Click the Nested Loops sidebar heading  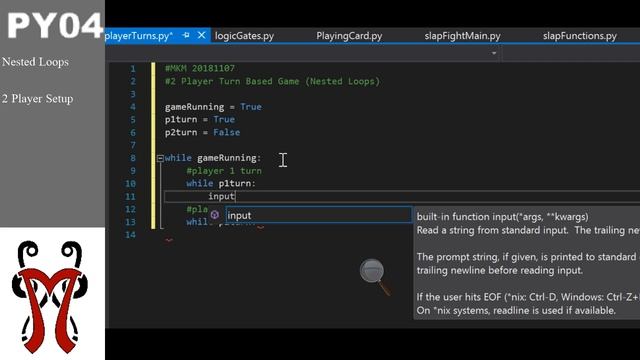click(35, 62)
